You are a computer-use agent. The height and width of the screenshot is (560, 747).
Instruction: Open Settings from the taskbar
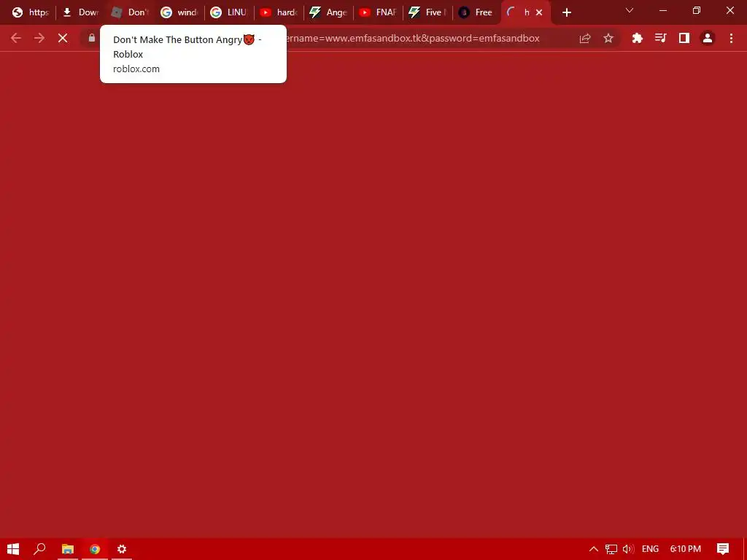[122, 549]
